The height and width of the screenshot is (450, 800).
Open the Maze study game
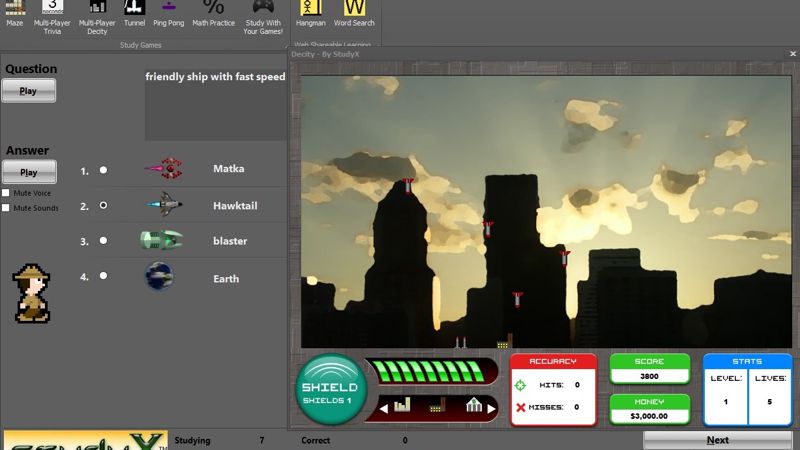[15, 14]
